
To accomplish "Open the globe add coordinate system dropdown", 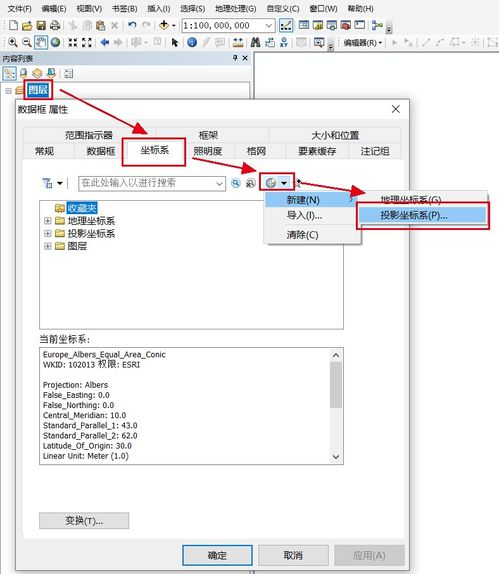I will 284,182.
